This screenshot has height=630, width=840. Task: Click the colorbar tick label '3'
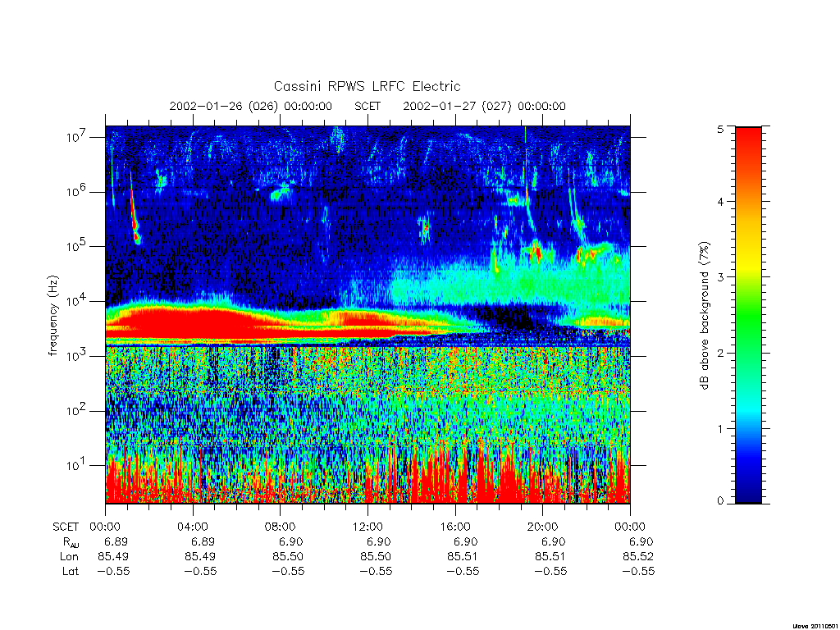click(x=720, y=277)
